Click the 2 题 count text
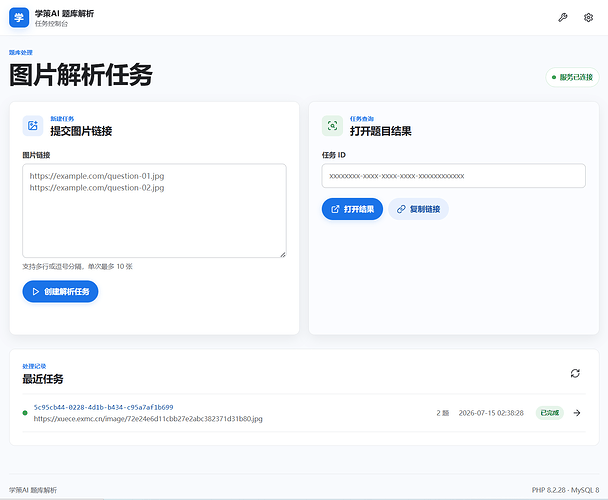Viewport: 608px width, 500px height. coord(442,413)
